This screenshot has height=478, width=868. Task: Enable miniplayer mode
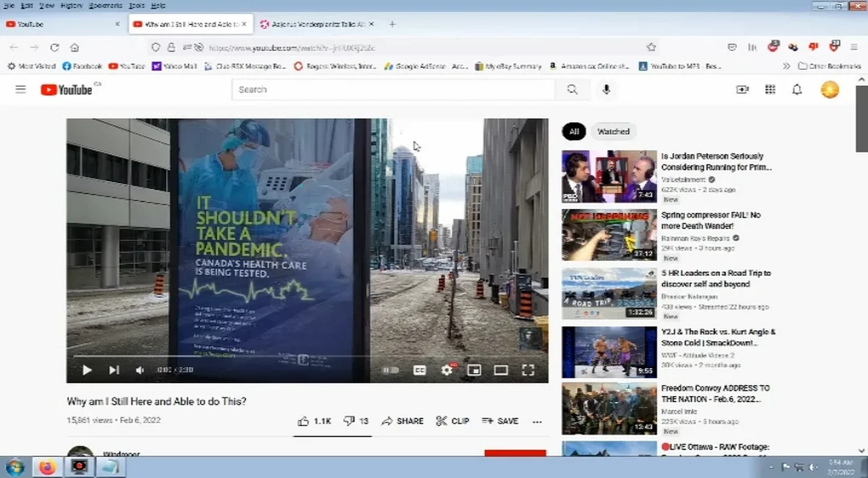474,370
